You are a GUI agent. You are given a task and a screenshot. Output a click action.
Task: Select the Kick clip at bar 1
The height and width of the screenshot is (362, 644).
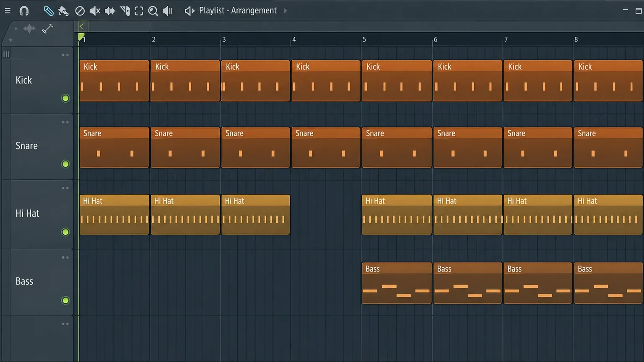(114, 81)
